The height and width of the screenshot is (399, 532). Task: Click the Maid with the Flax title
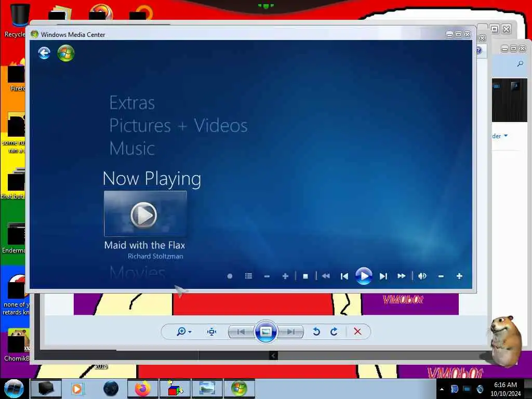(x=144, y=245)
